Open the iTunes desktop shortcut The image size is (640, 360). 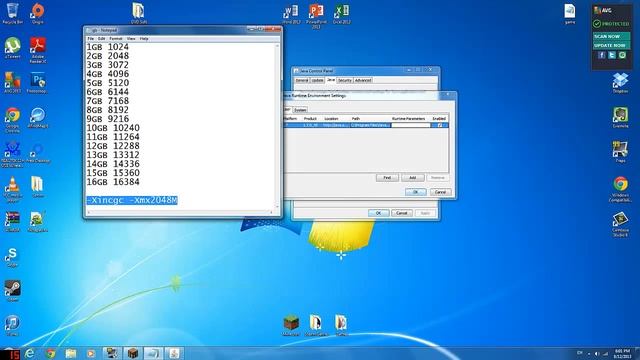tap(13, 325)
